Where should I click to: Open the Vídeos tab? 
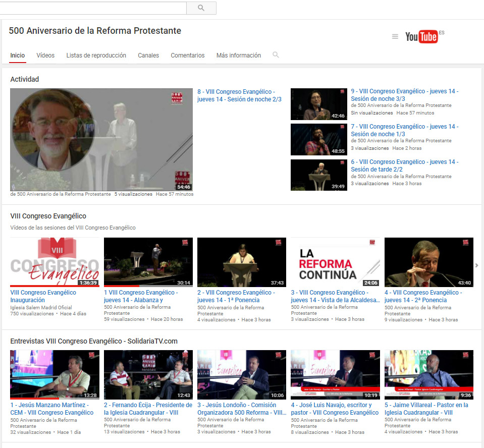(45, 55)
